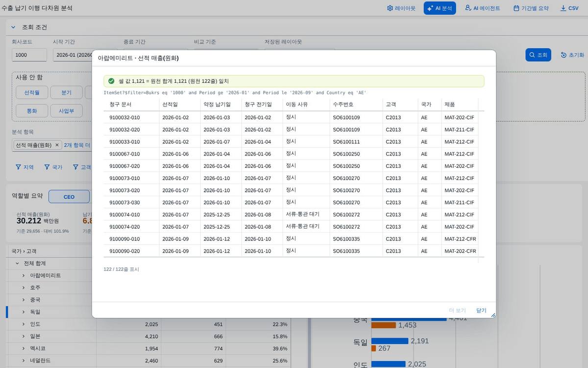Open the 2개 항목 더 link
This screenshot has height=368, width=588.
(77, 145)
